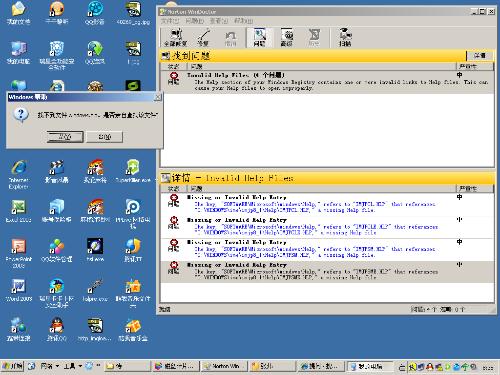The image size is (500, 375).
Task: Start the Scan toolbar icon
Action: point(345,37)
